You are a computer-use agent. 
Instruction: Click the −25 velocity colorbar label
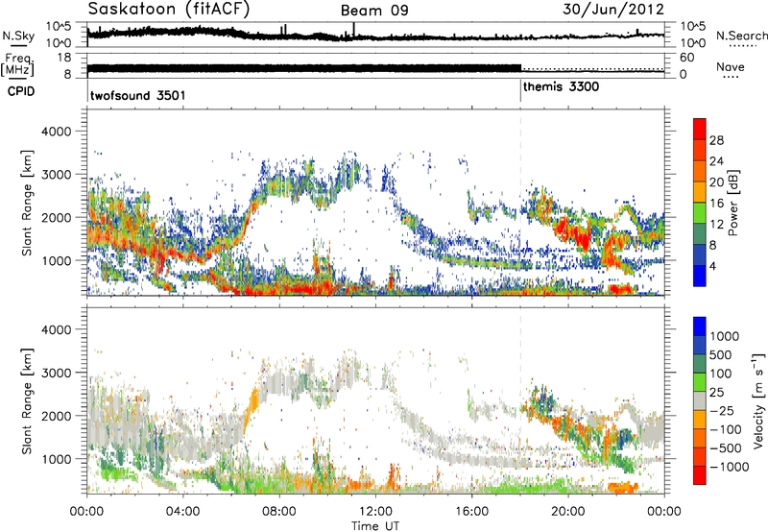pos(720,410)
